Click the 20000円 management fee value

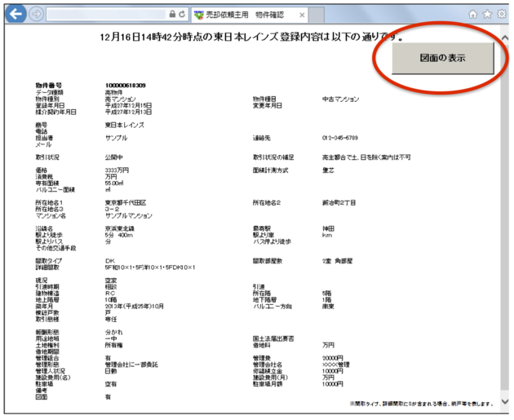click(x=332, y=358)
